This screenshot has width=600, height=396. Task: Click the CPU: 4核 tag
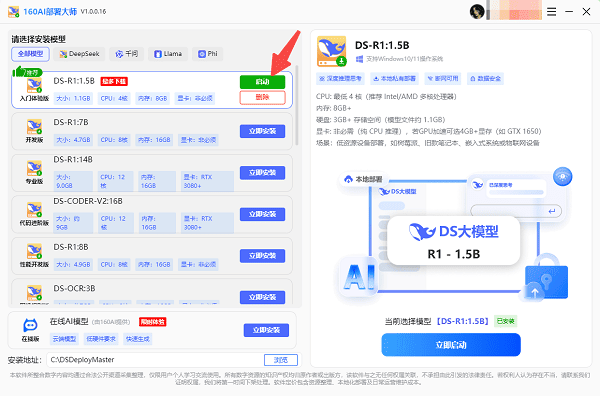click(x=114, y=99)
